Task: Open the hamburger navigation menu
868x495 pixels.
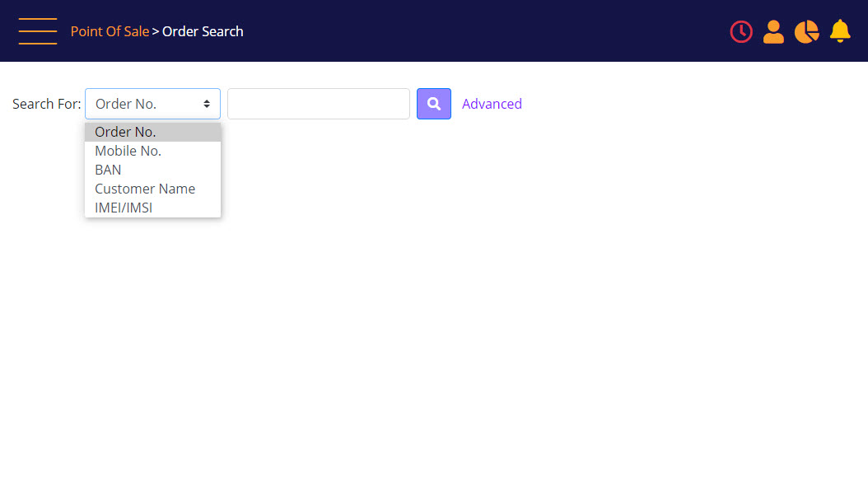Action: 38,31
